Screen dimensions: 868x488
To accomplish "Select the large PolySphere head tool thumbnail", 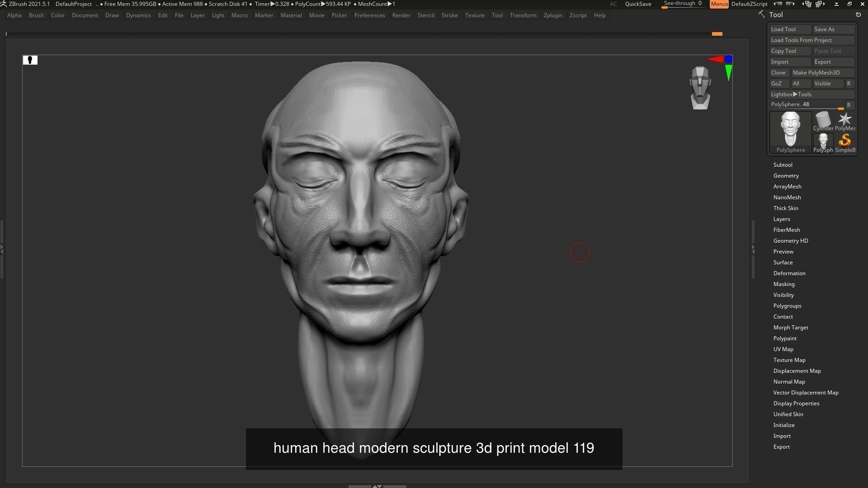I will pos(791,132).
